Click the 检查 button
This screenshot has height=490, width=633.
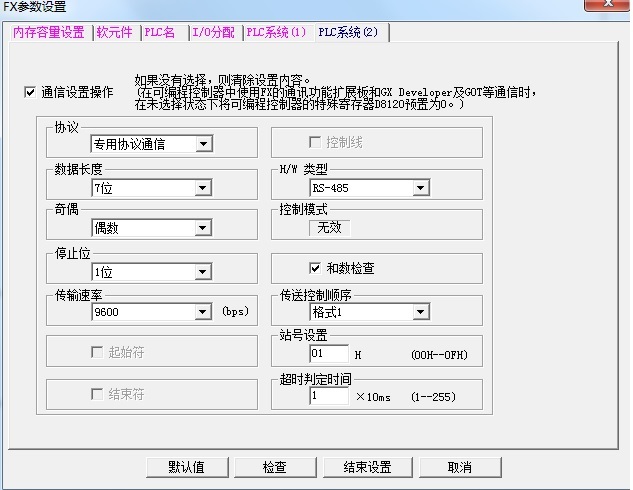tap(274, 467)
